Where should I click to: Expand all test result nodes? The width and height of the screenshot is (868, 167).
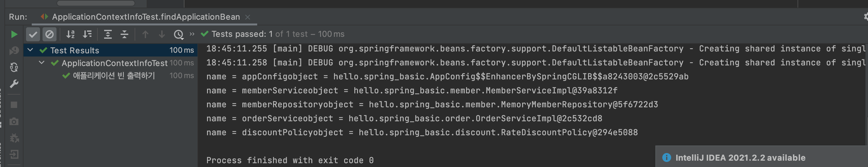108,34
